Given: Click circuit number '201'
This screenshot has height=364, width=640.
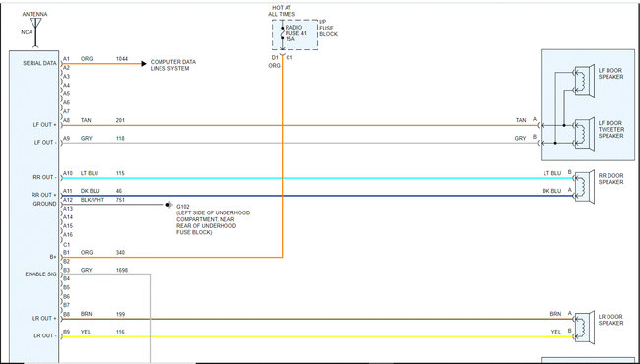Looking at the screenshot, I should pos(120,120).
